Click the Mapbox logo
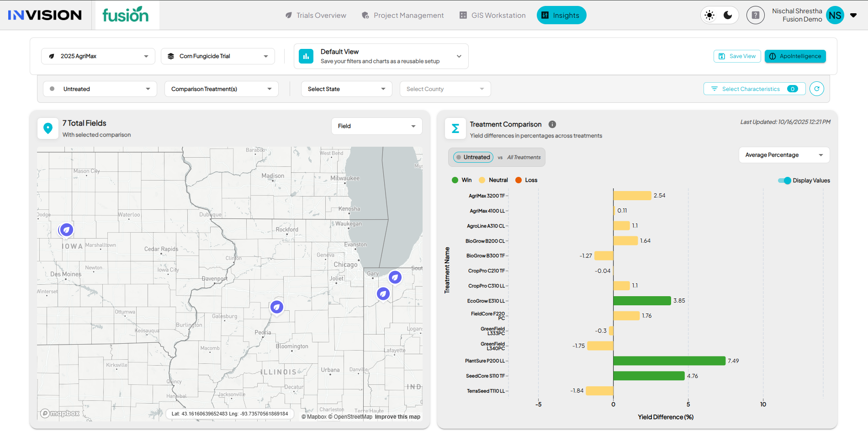This screenshot has height=431, width=868. coord(60,413)
